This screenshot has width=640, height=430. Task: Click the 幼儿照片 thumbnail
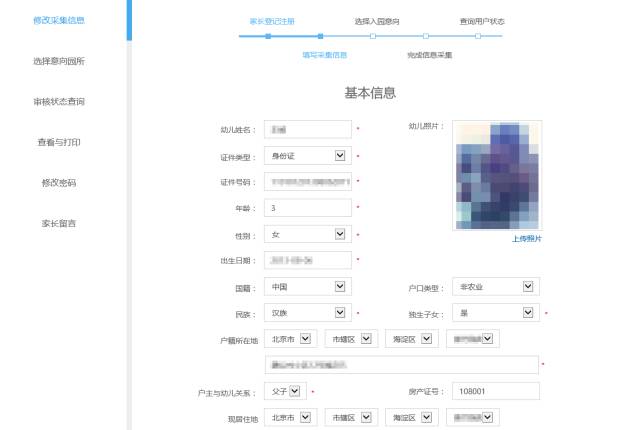point(497,175)
